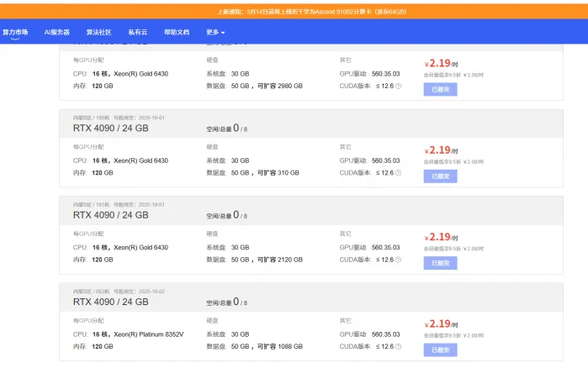Click 可扩容 2980 GB data disk text
This screenshot has height=368, width=588.
(x=280, y=86)
